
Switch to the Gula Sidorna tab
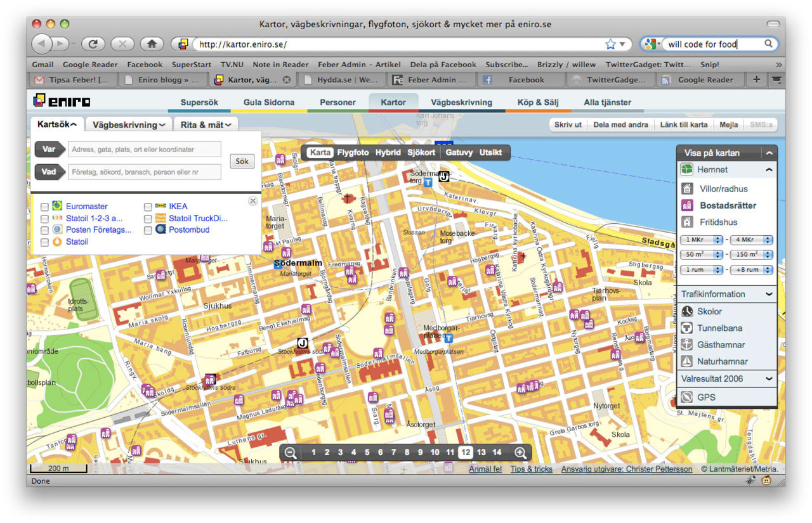pyautogui.click(x=268, y=102)
